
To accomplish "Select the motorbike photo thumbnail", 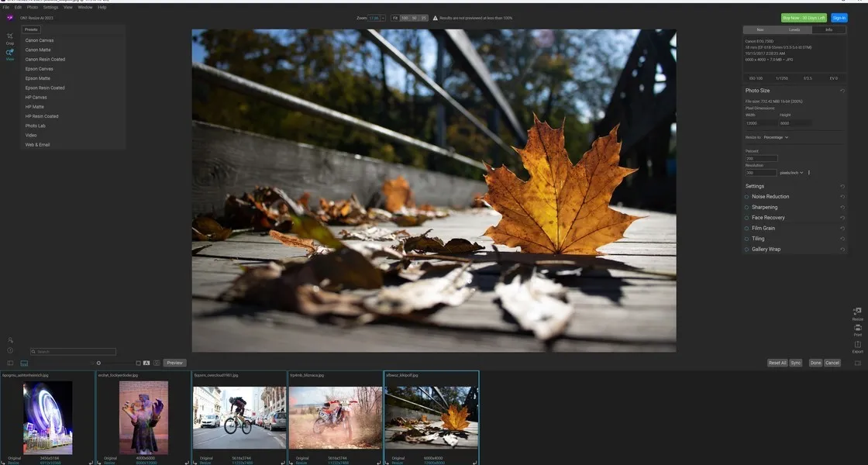I will coord(336,418).
